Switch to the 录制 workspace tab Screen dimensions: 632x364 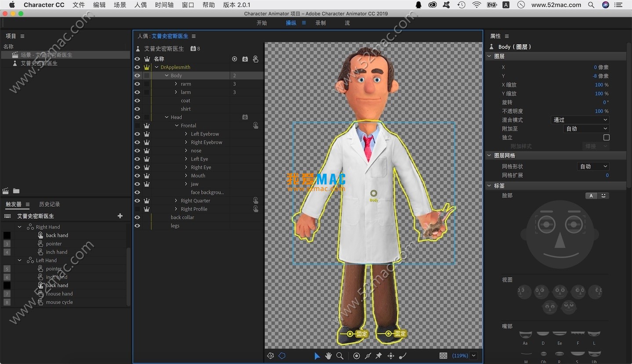pyautogui.click(x=321, y=23)
